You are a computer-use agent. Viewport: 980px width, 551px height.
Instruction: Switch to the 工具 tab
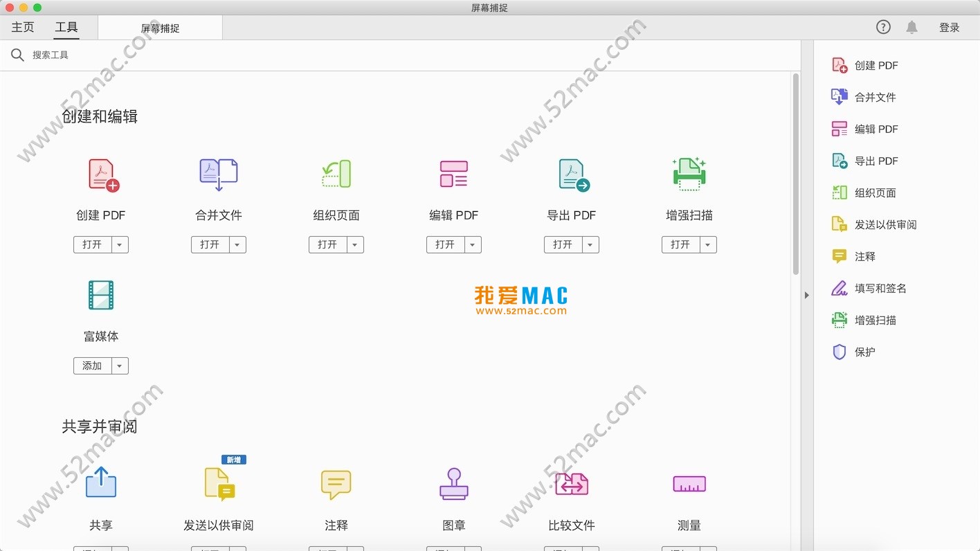(x=66, y=27)
